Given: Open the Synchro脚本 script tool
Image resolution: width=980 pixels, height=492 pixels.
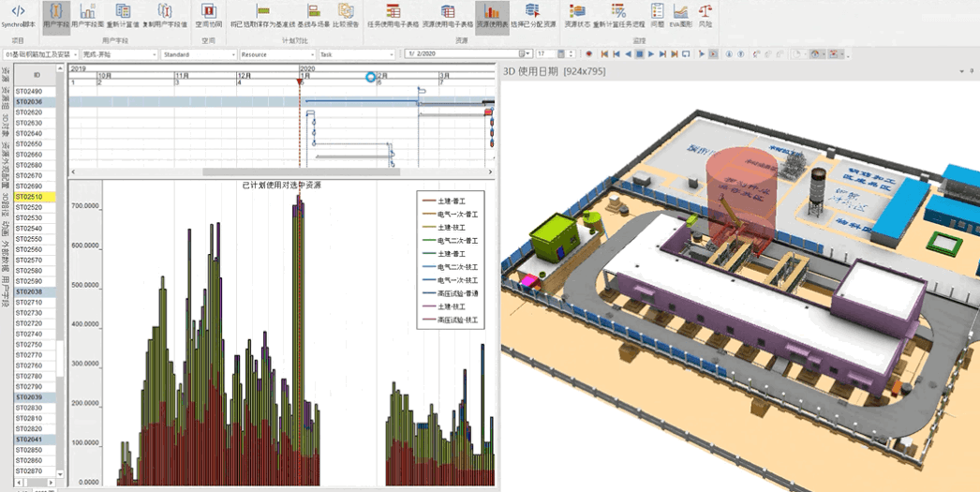Looking at the screenshot, I should (x=19, y=17).
